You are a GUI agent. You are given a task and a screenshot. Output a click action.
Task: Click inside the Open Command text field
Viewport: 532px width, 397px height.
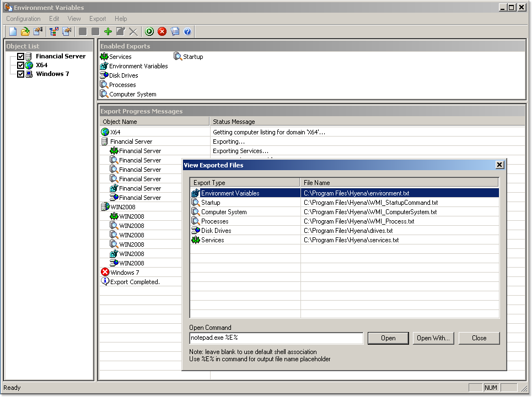[x=276, y=338]
